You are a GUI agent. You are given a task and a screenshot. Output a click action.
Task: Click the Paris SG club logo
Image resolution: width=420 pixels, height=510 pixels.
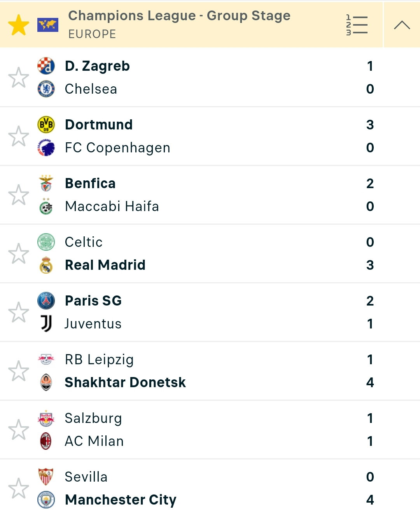coord(46,301)
